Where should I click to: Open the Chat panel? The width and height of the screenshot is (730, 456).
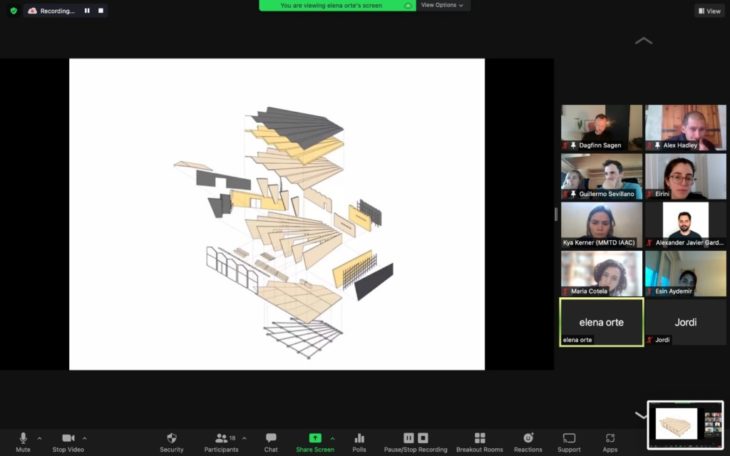271,440
